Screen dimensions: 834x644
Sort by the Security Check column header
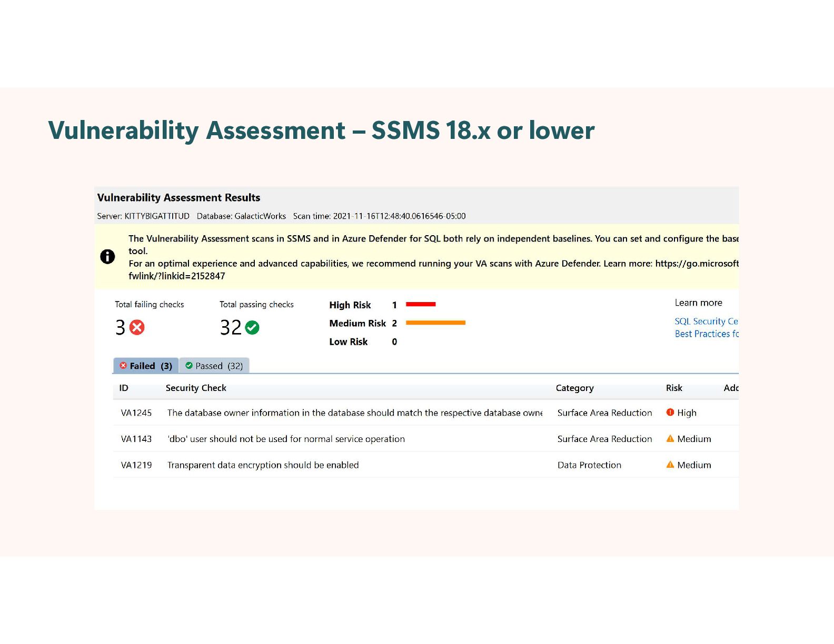(196, 388)
